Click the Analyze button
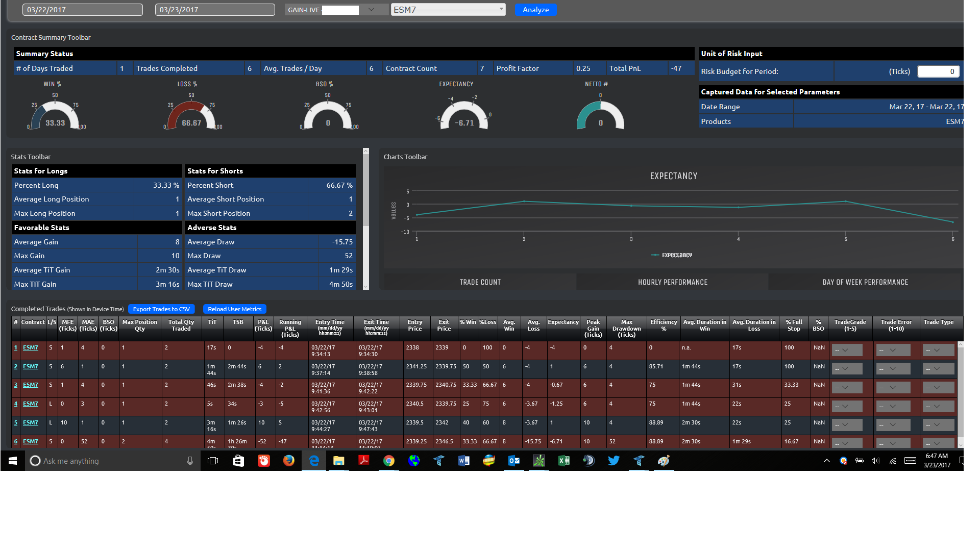Viewport: 980px width, 551px height. click(x=535, y=10)
